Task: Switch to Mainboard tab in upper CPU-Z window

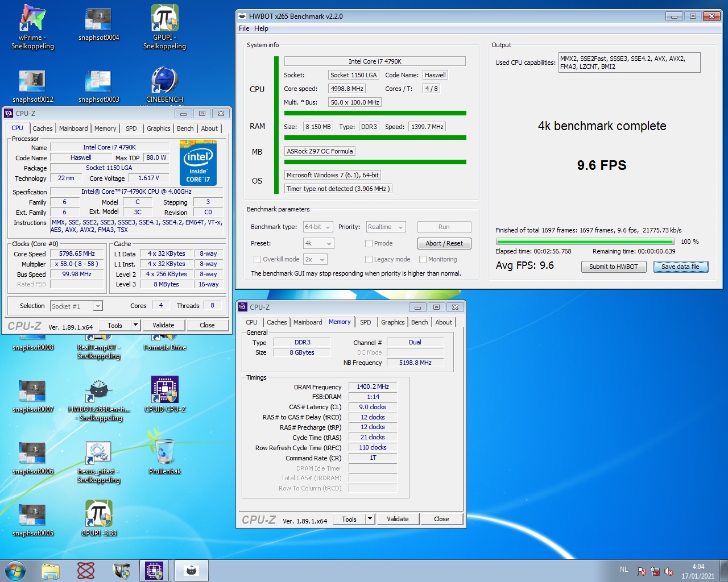Action: pos(73,128)
